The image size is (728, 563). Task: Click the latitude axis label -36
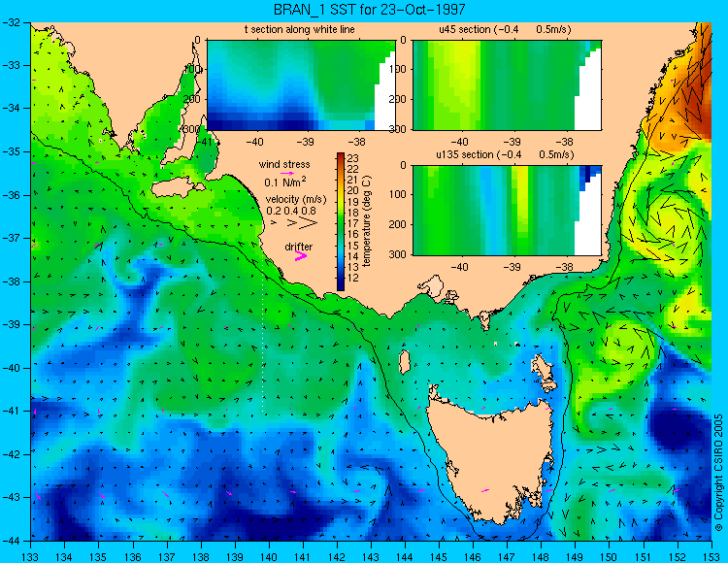pyautogui.click(x=11, y=195)
